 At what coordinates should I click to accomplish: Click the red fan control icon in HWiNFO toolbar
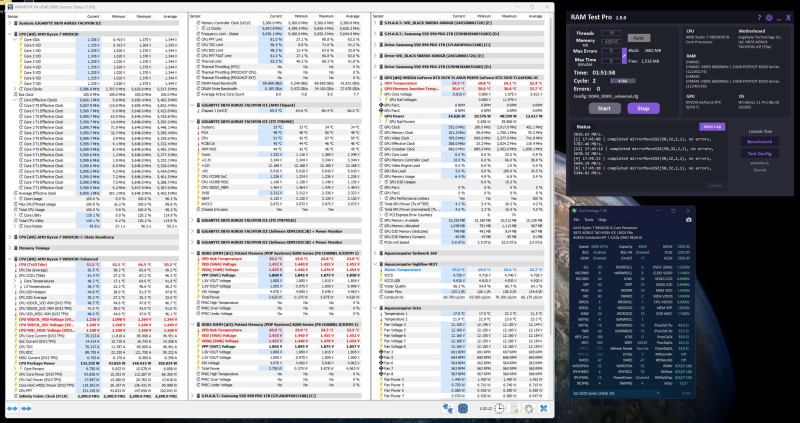coord(463,408)
